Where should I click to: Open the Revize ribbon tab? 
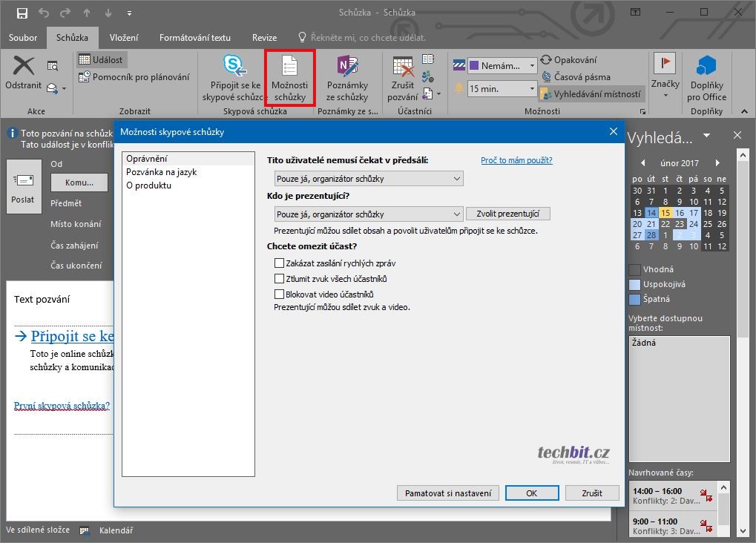point(264,38)
